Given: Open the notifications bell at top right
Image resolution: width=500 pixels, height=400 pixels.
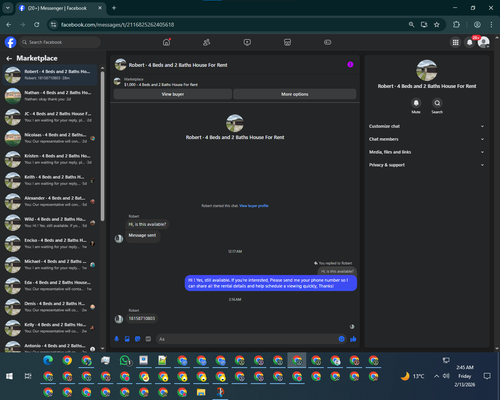Looking at the screenshot, I should 469,42.
